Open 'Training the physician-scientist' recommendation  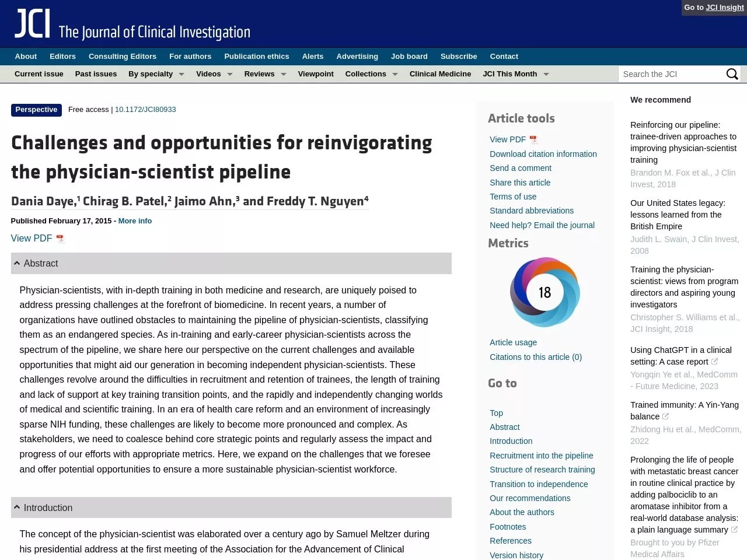tap(684, 287)
